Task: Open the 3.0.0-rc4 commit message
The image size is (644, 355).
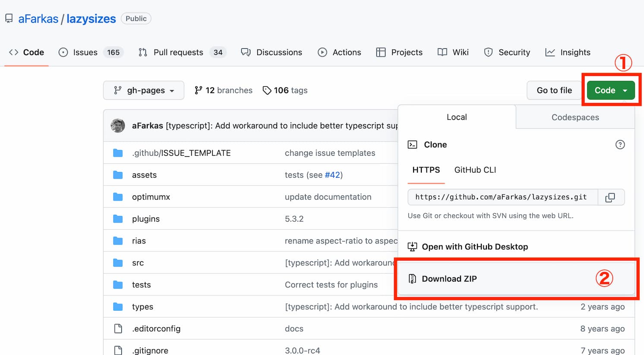Action: point(303,350)
